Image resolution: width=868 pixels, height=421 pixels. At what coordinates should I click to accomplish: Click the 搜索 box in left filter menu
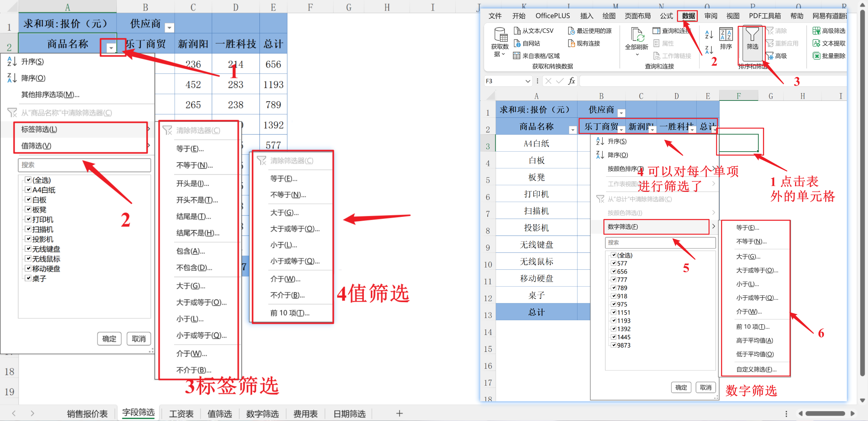[x=84, y=165]
